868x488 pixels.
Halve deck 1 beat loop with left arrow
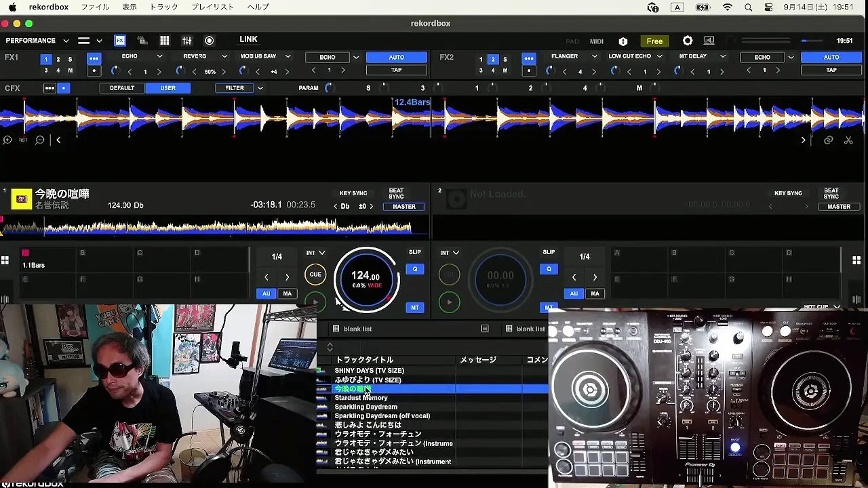coord(267,277)
